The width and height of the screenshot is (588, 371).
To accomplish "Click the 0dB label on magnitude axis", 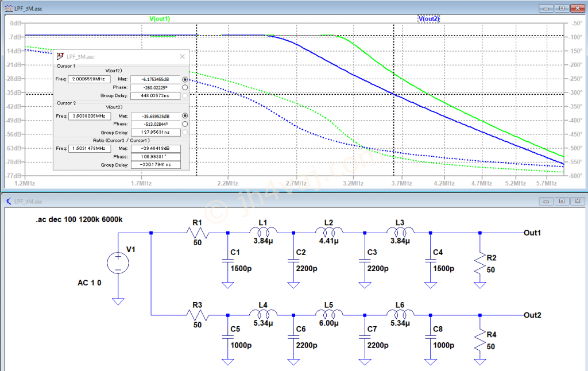I will pos(16,23).
